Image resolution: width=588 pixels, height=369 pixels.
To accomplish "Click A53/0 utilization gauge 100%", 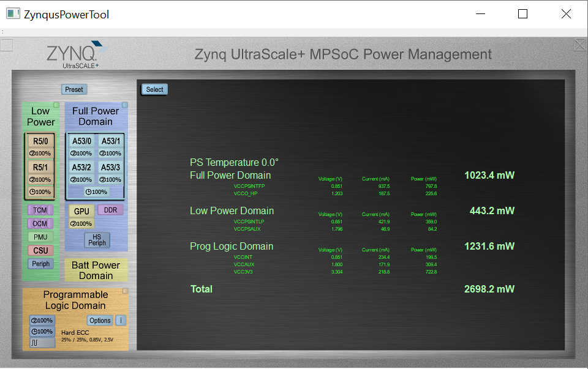I will click(x=81, y=154).
